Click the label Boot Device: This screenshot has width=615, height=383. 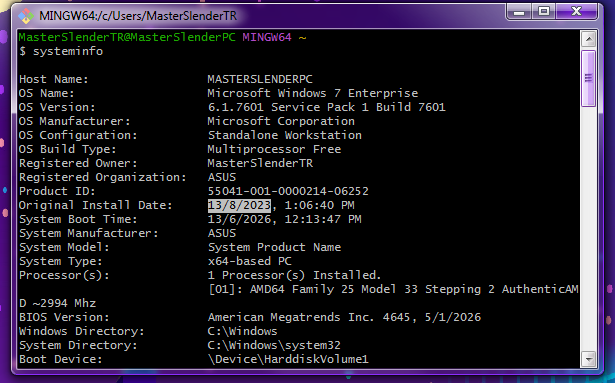point(60,359)
